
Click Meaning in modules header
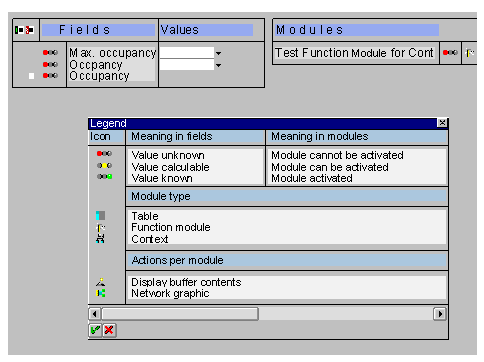(357, 137)
